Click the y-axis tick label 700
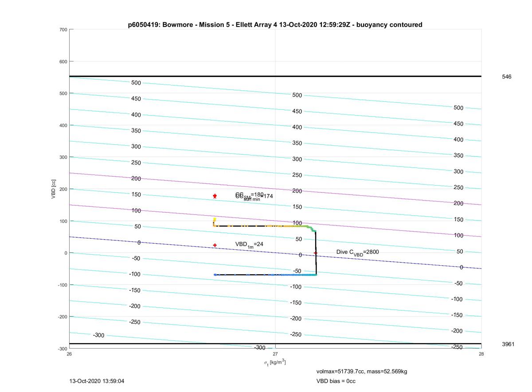Viewport: 532px width, 392px height. pos(63,30)
